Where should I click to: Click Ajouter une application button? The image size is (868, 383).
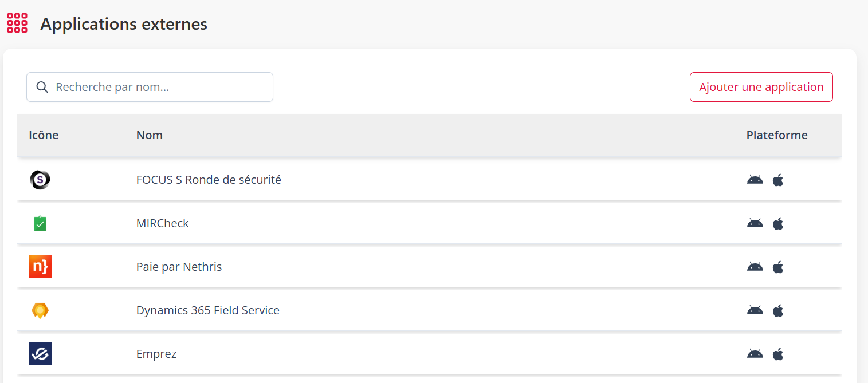[x=761, y=87]
